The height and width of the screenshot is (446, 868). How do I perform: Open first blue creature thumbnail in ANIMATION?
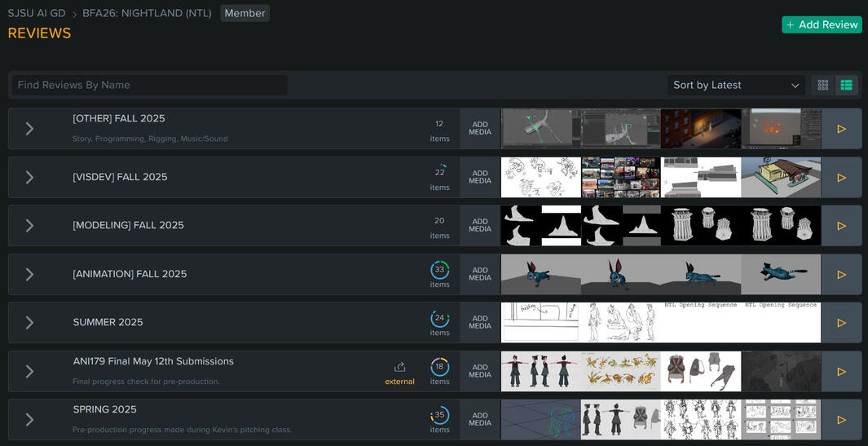click(x=540, y=275)
